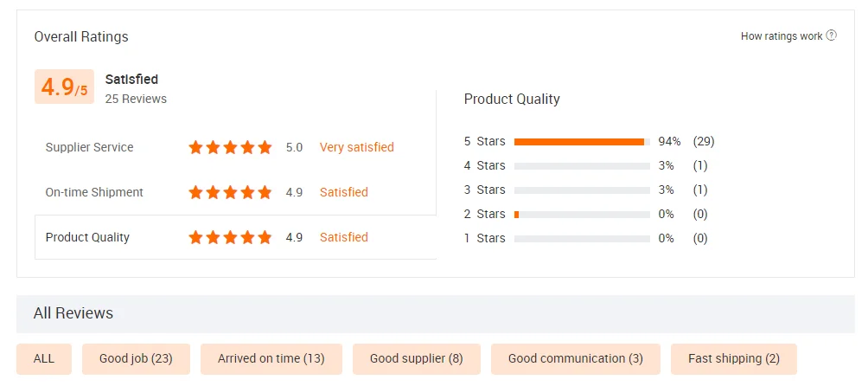Viewport: 868px width, 386px height.
Task: Open the How ratings work link
Action: point(782,36)
